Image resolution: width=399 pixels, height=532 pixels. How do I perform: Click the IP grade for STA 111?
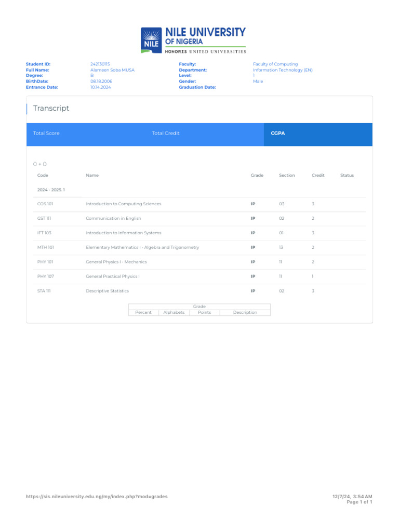pyautogui.click(x=253, y=291)
